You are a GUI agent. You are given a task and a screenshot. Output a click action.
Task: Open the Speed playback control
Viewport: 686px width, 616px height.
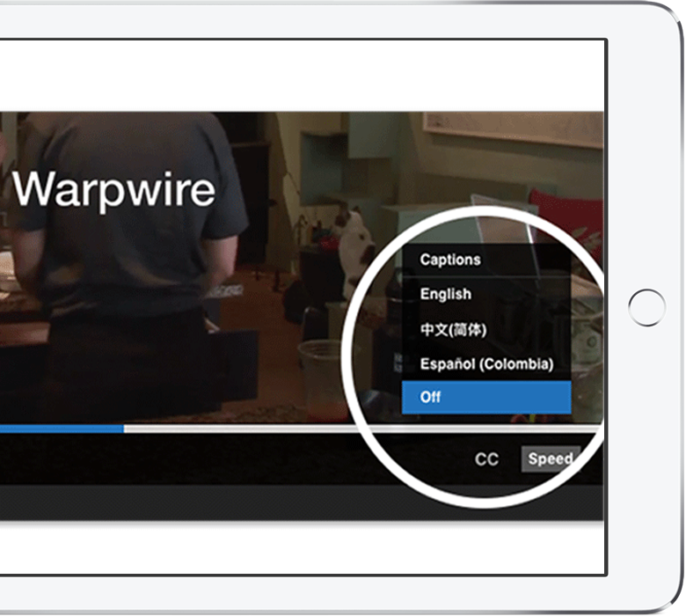click(551, 458)
